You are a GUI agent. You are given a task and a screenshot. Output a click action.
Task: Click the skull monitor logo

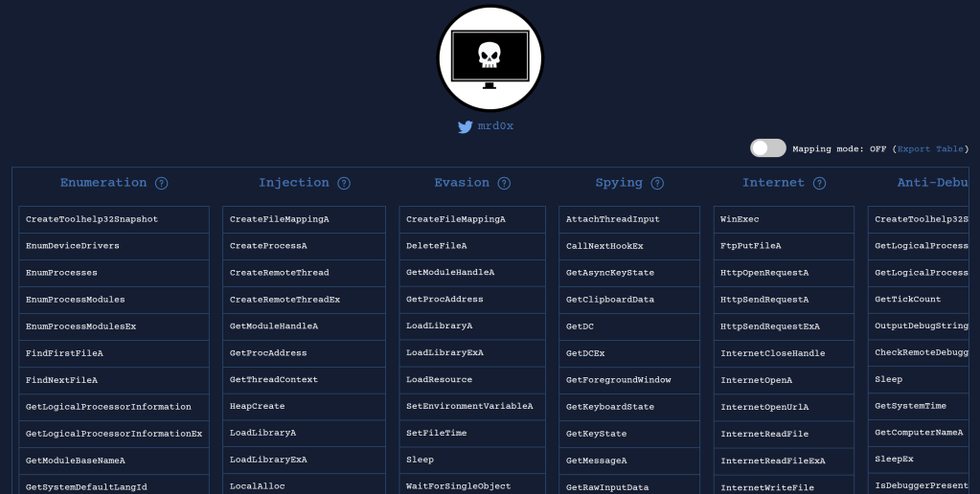[x=490, y=58]
